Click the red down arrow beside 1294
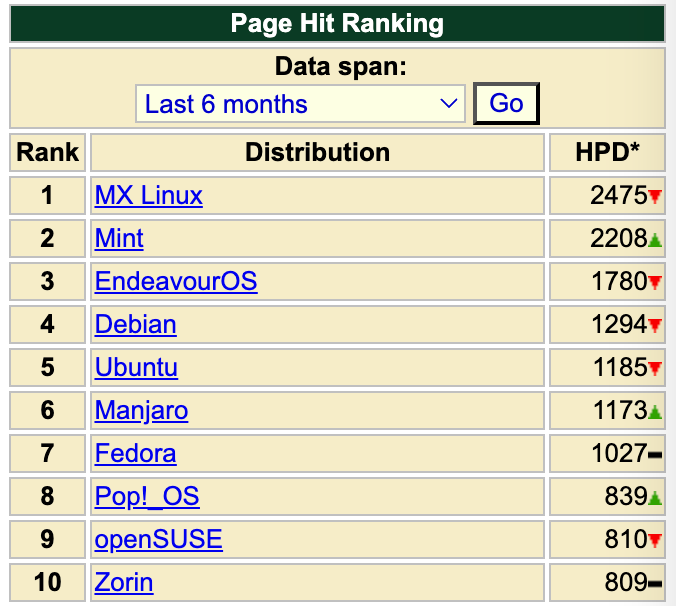 pyautogui.click(x=655, y=325)
